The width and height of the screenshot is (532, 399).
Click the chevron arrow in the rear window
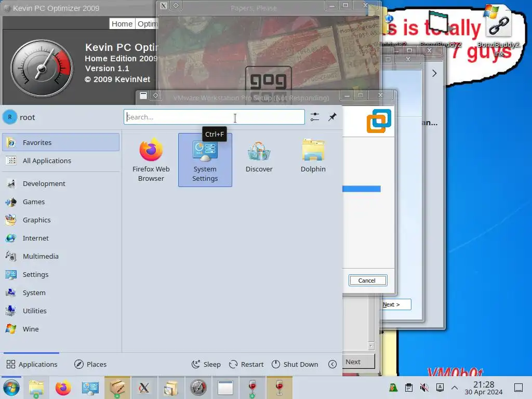coord(434,73)
